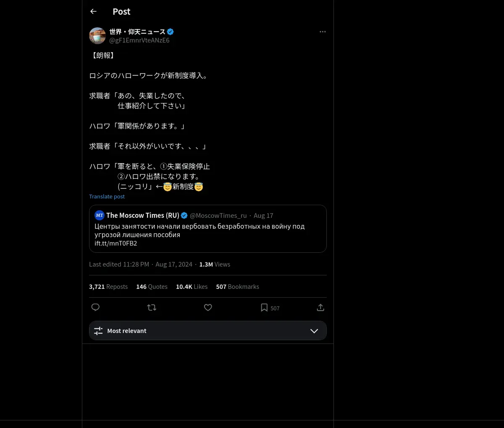Click the reply speech bubble icon

pyautogui.click(x=95, y=307)
